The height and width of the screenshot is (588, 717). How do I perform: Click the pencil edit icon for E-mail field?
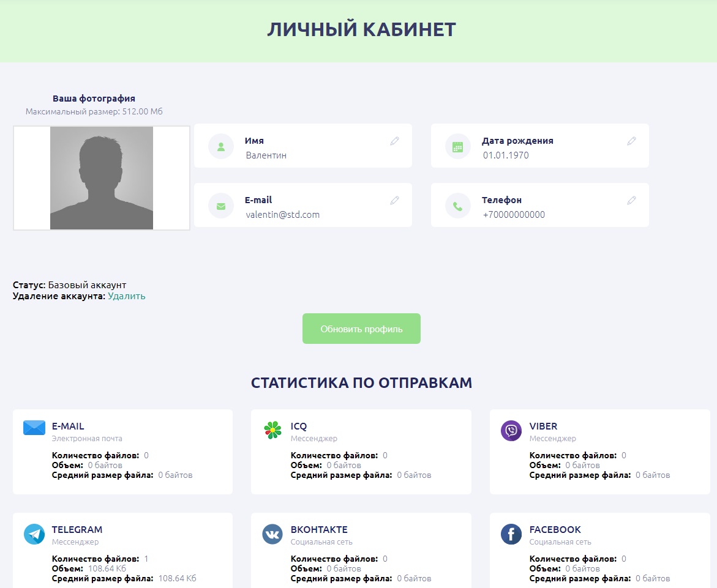pyautogui.click(x=394, y=200)
